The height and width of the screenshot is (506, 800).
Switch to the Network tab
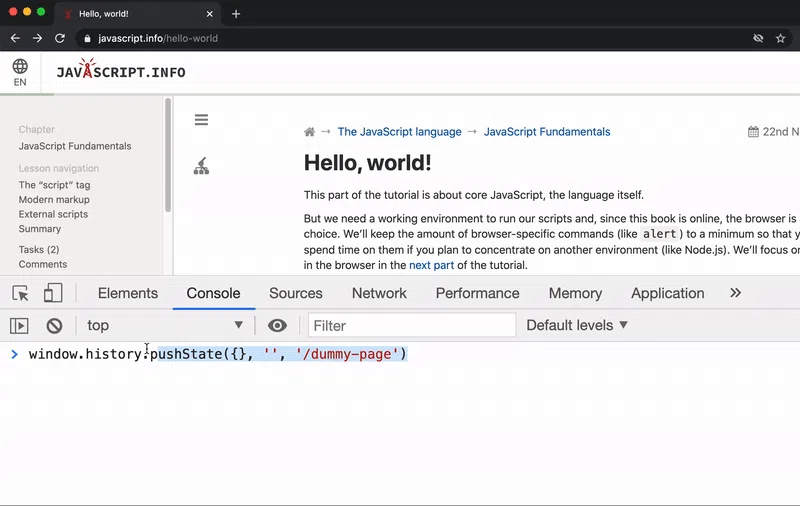tap(379, 293)
